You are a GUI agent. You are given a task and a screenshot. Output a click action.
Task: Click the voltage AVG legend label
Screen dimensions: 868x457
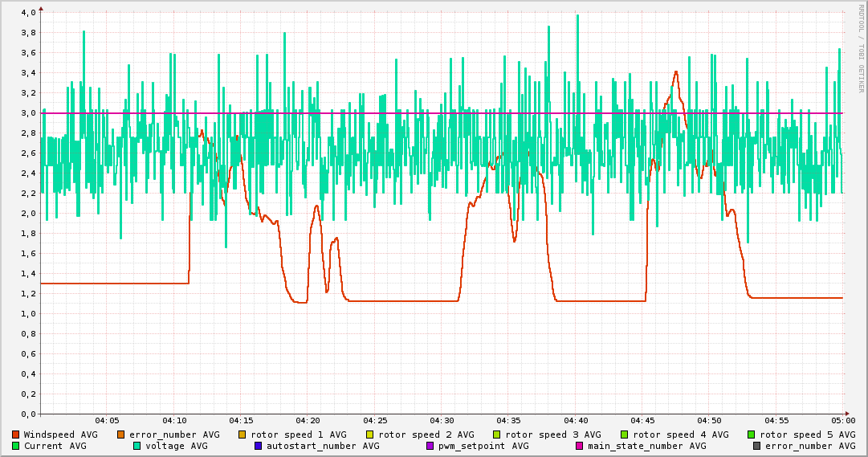pyautogui.click(x=175, y=446)
